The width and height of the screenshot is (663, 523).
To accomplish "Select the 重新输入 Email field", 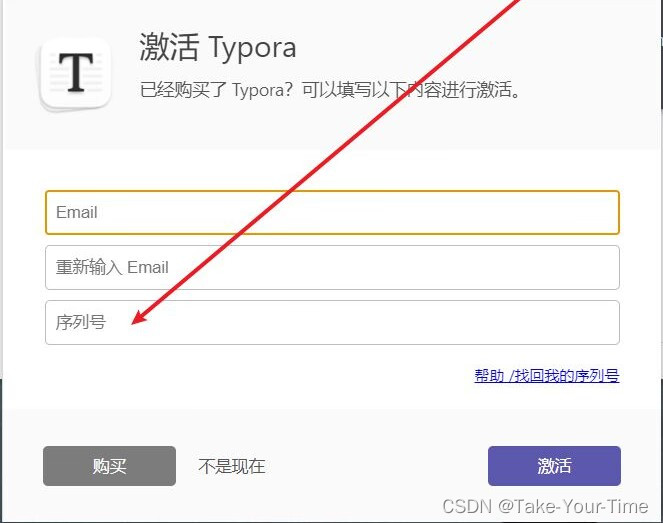I will (x=332, y=267).
